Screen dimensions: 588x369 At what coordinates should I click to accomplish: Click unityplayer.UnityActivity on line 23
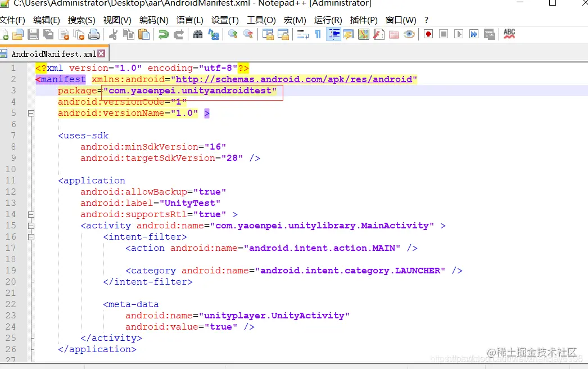pyautogui.click(x=274, y=316)
